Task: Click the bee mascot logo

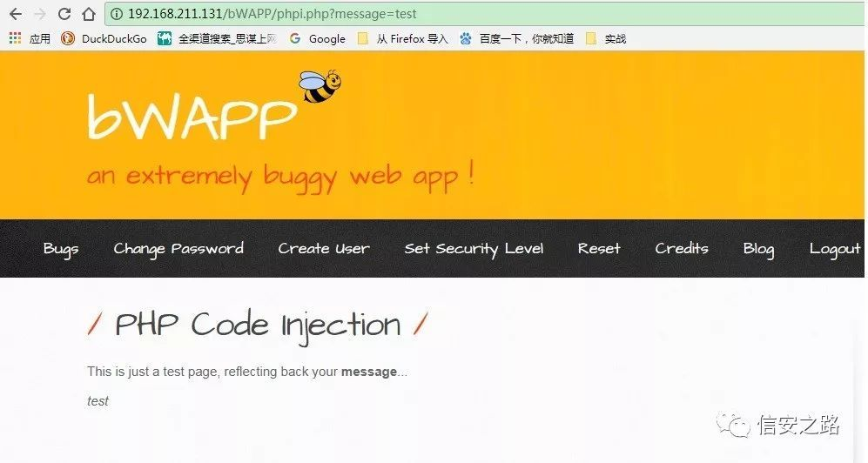Action: point(320,86)
